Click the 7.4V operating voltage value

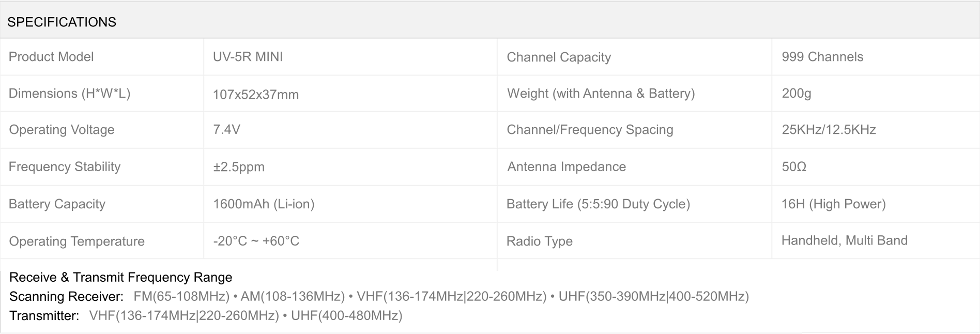coord(226,130)
